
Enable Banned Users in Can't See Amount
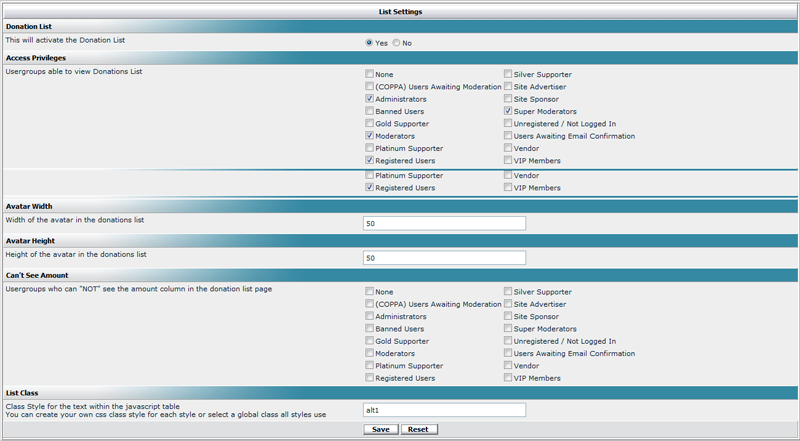(369, 328)
